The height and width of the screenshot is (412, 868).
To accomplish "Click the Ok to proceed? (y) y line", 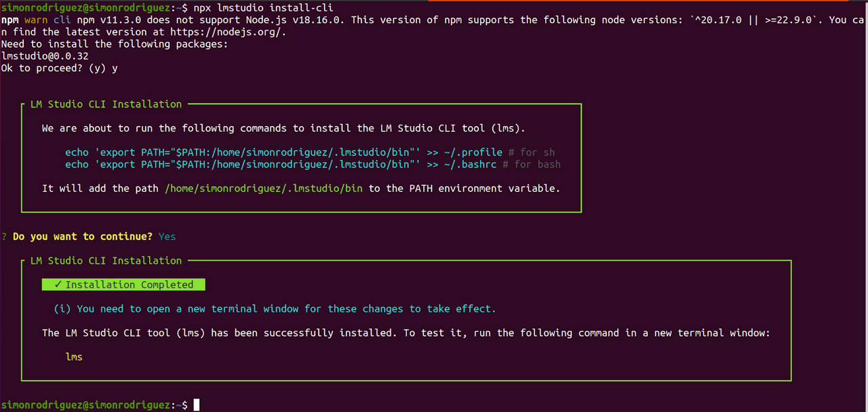I will pos(60,68).
